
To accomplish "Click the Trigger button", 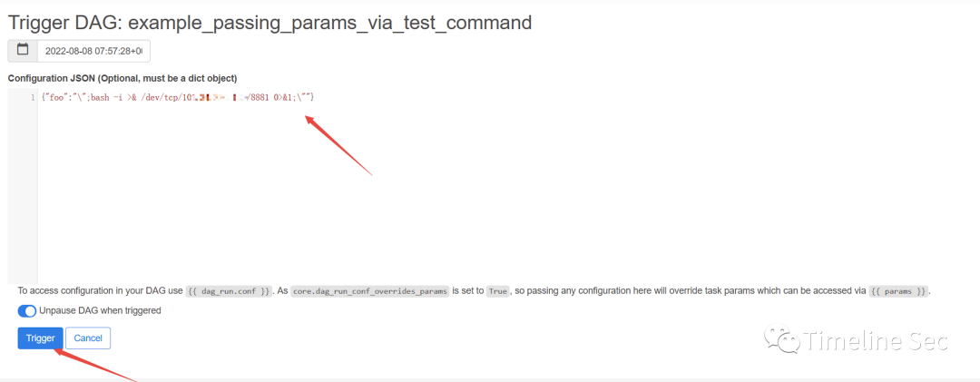I will 41,338.
